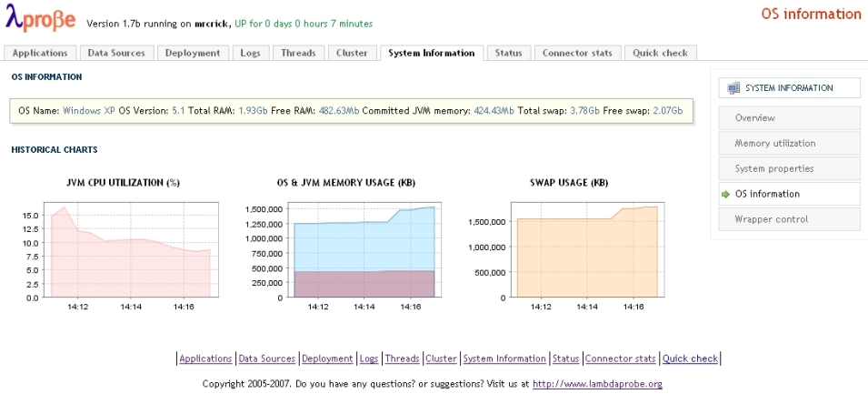Click the 'JVM CPU UTILIZATION (%)' chart title
The width and height of the screenshot is (868, 414).
point(123,182)
